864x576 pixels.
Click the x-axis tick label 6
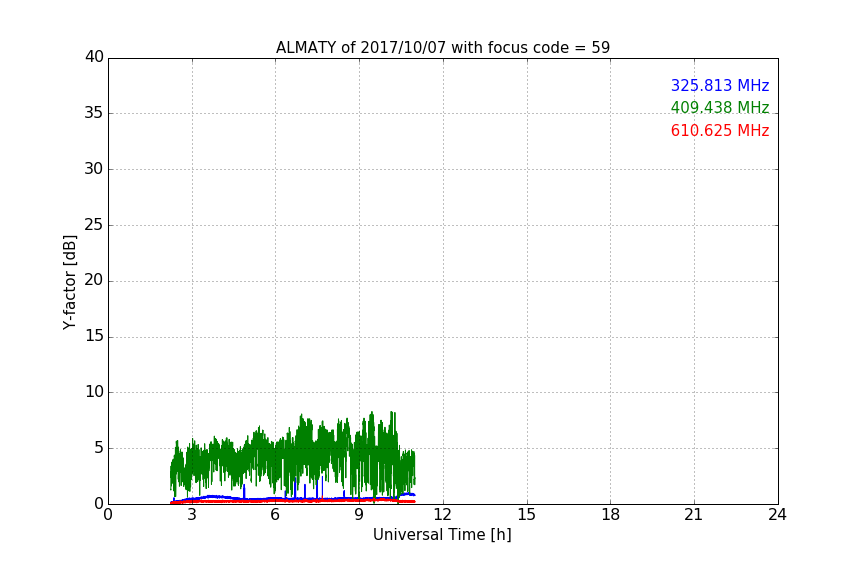(275, 515)
